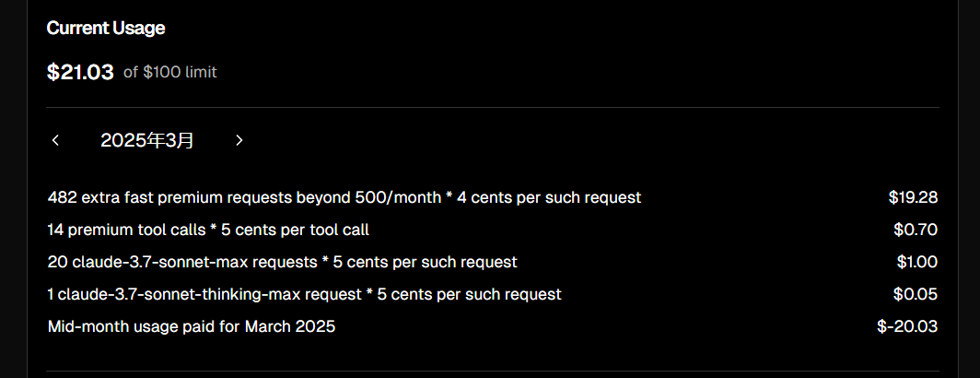Click the $0.70 tool call charge
This screenshot has width=980, height=378.
tap(916, 230)
